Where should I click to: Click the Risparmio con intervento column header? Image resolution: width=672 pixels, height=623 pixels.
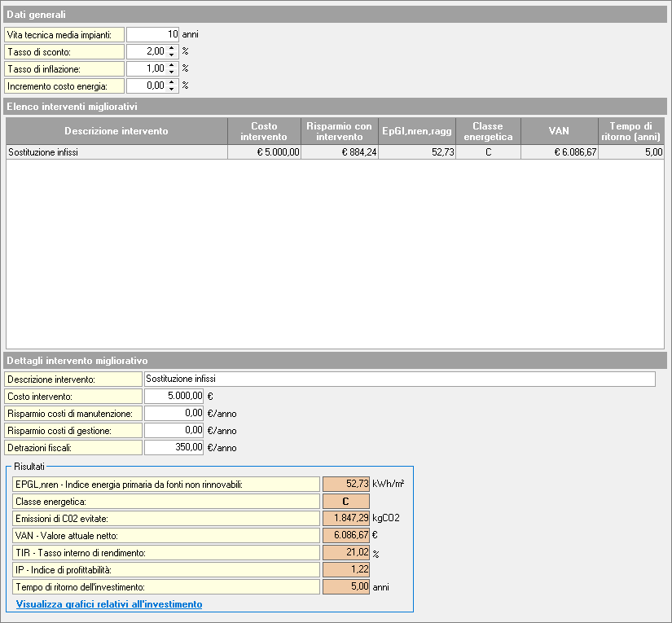pos(340,131)
